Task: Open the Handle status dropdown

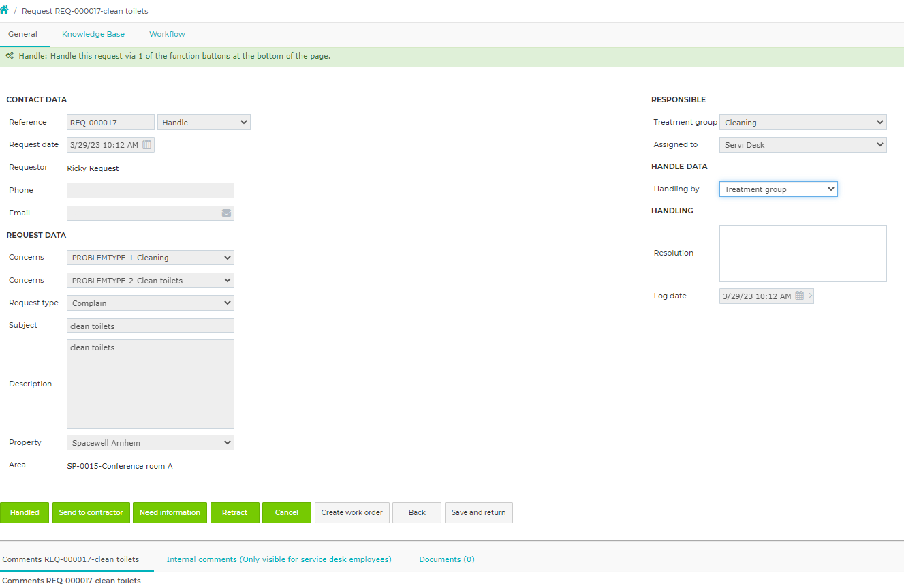Action: 204,123
